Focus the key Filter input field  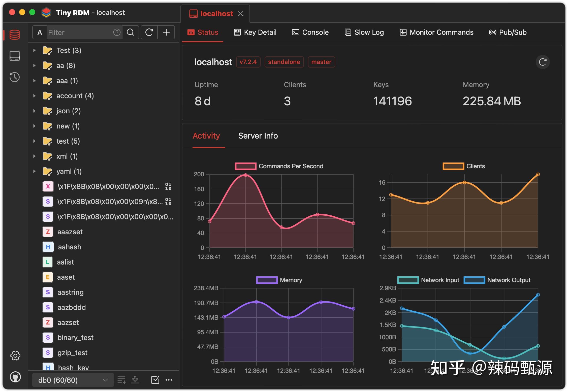pyautogui.click(x=80, y=32)
